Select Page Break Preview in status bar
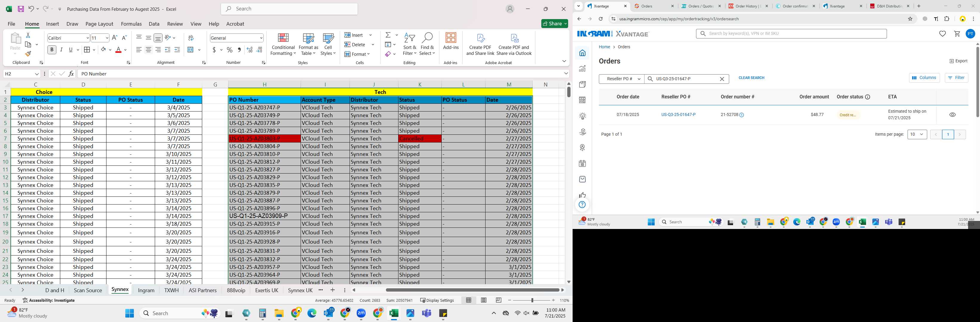 498,300
